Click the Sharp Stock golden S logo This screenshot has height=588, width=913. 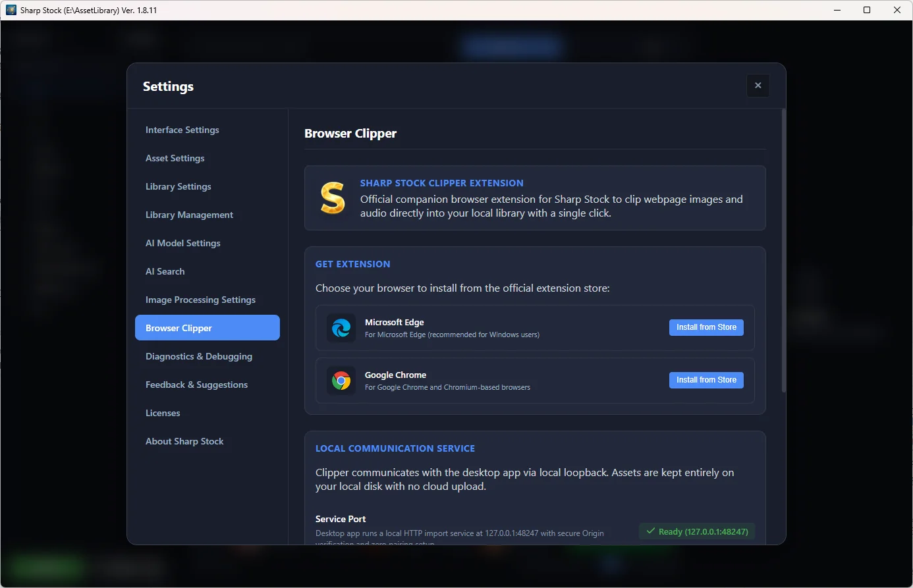coord(333,198)
